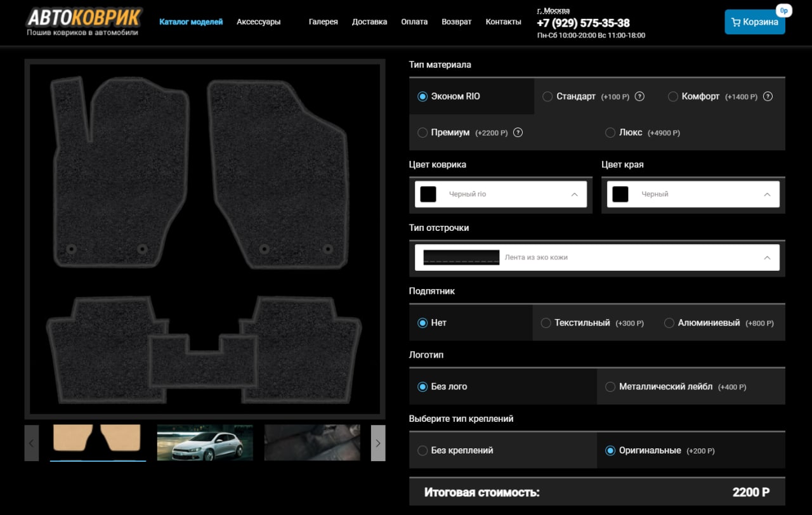Open help icon next to Премиум
This screenshot has width=812, height=515.
[518, 133]
